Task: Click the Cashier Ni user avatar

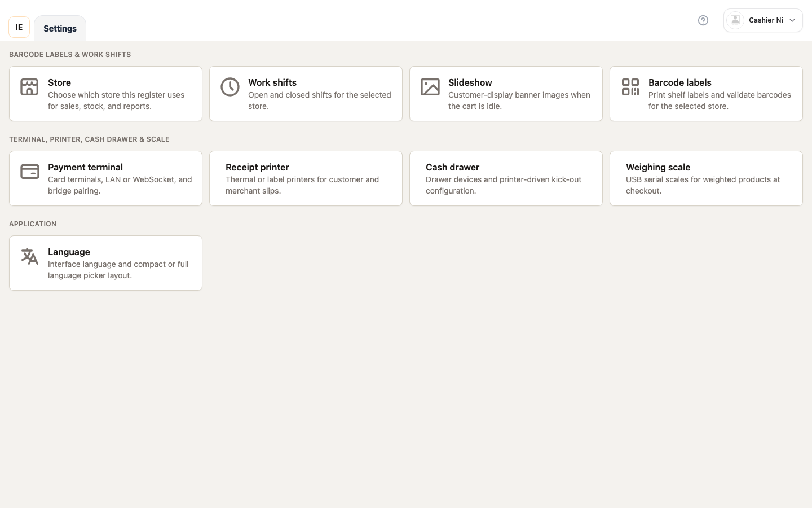Action: coord(735,20)
